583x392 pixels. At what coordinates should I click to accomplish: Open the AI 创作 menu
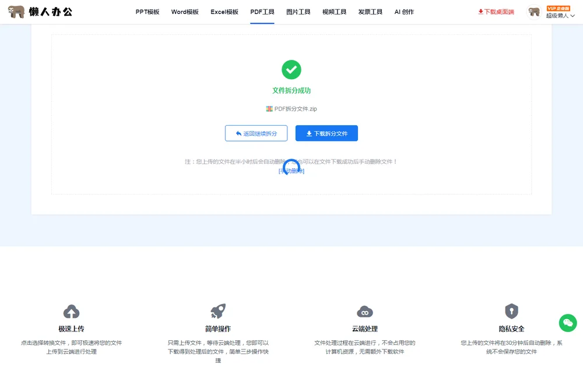(x=404, y=12)
